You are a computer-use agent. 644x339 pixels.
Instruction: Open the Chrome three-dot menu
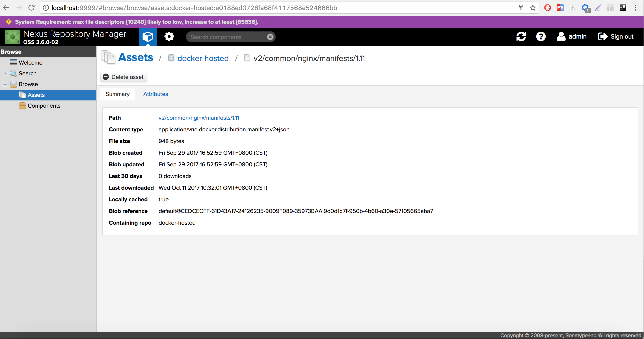[635, 8]
